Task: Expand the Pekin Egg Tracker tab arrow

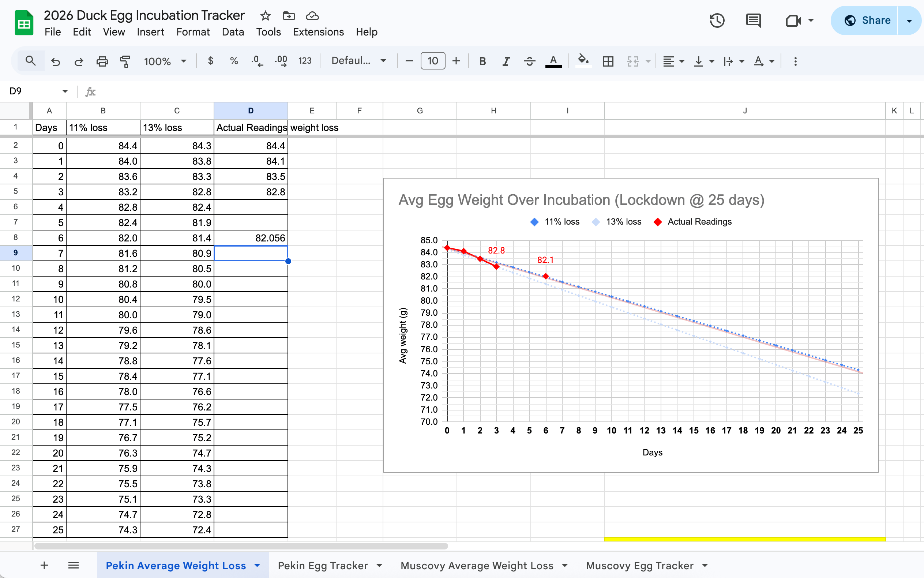Action: tap(379, 566)
